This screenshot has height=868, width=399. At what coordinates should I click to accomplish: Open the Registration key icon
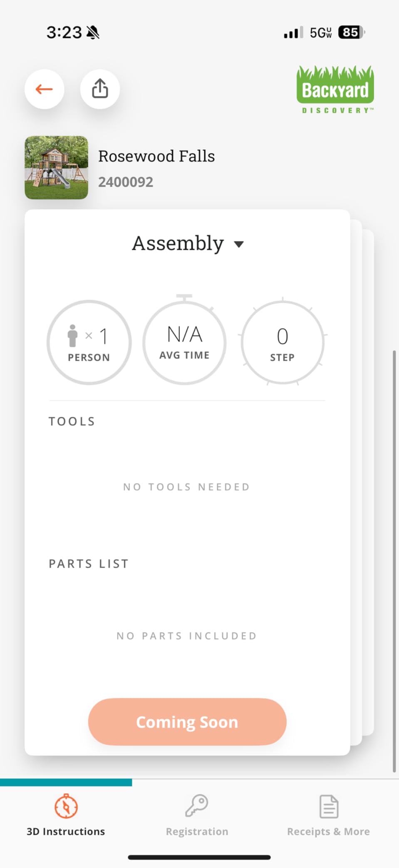[x=197, y=806]
